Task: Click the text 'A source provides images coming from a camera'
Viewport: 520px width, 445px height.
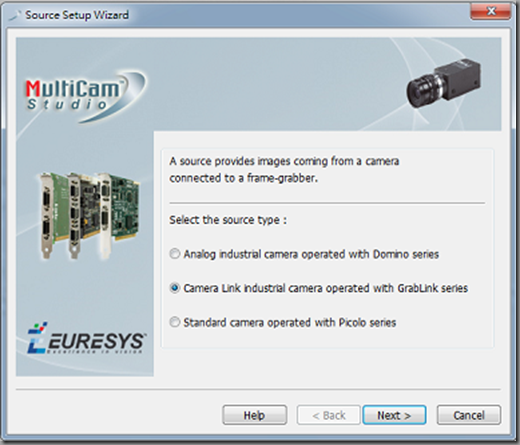Action: coord(284,161)
